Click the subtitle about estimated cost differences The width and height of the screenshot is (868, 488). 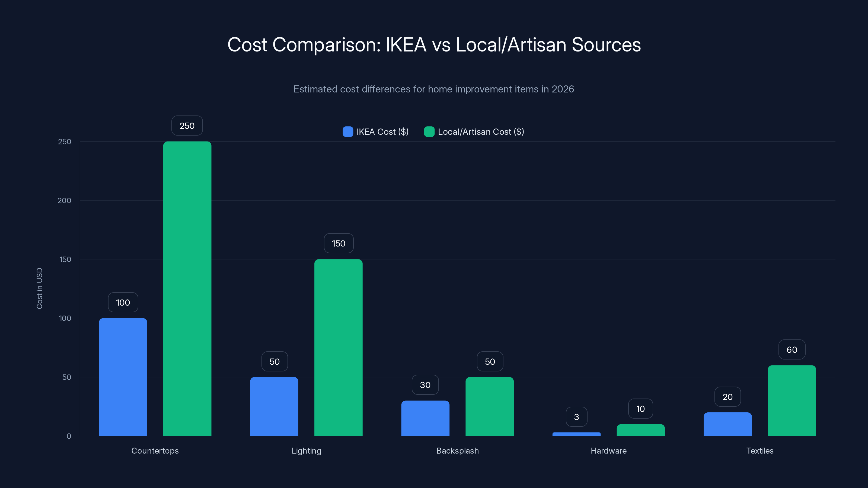(434, 89)
